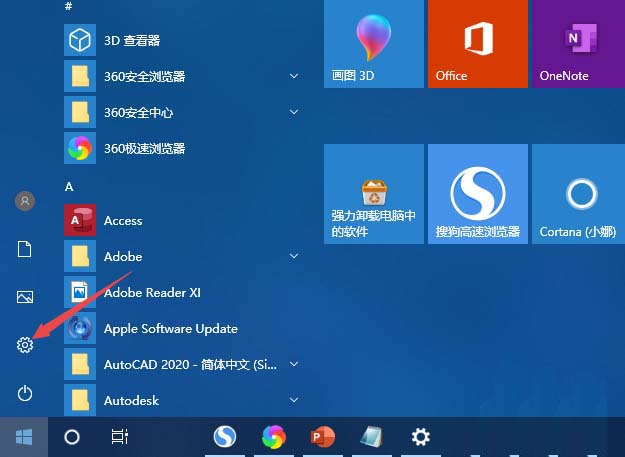
Task: Click the Windows Start button
Action: [x=24, y=437]
